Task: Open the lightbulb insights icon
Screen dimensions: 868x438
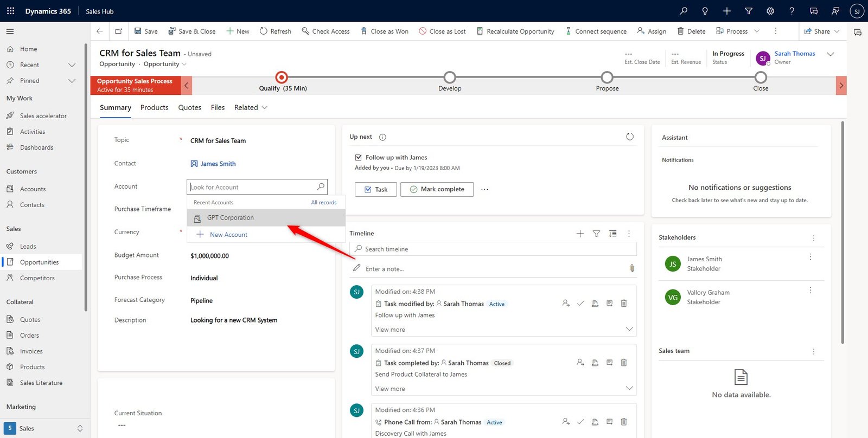Action: click(x=705, y=11)
